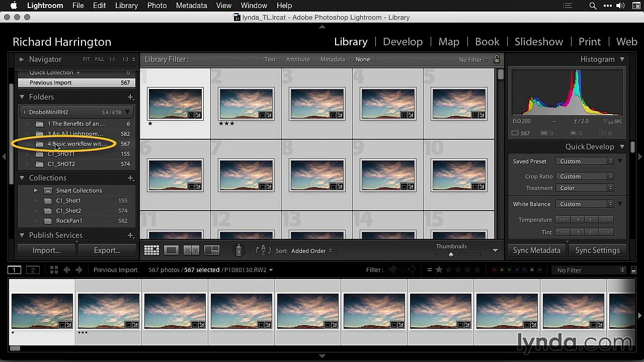Open the Slideshow module

pyautogui.click(x=538, y=42)
